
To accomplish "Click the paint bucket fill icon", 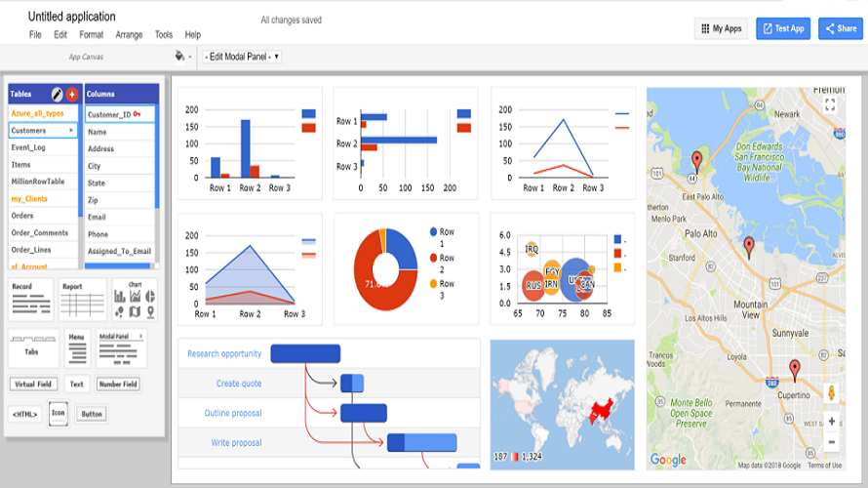I will point(179,57).
